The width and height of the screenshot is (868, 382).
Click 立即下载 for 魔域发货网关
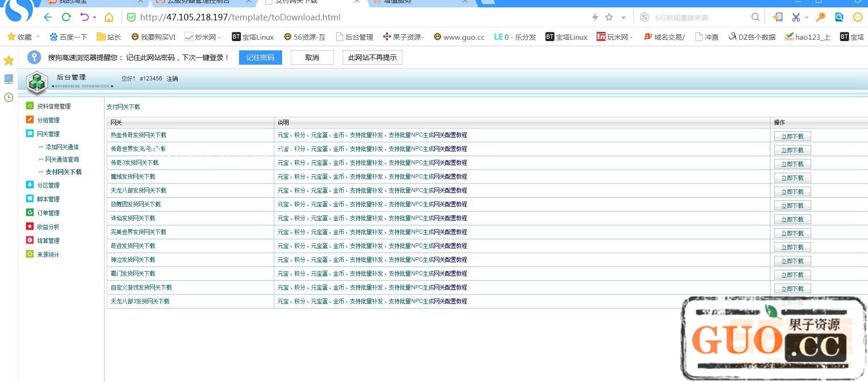coord(792,178)
